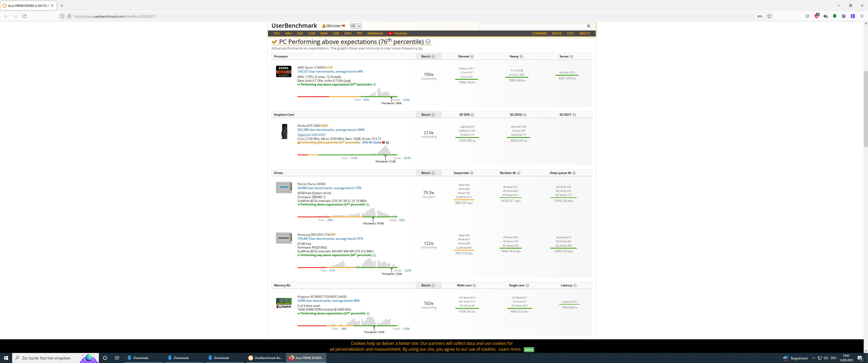Show hidden system tray icons chevron
The image size is (868, 363).
click(x=813, y=358)
